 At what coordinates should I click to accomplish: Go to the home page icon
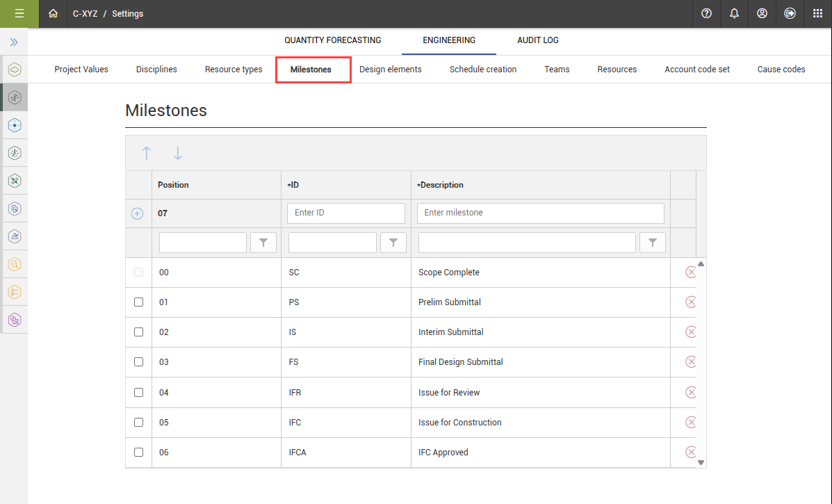pyautogui.click(x=53, y=13)
